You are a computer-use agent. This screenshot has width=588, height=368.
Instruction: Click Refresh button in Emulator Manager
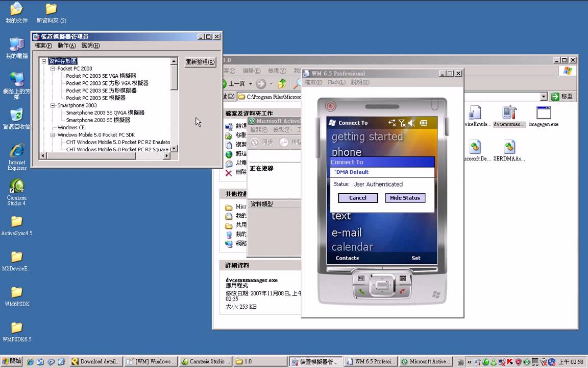[200, 62]
